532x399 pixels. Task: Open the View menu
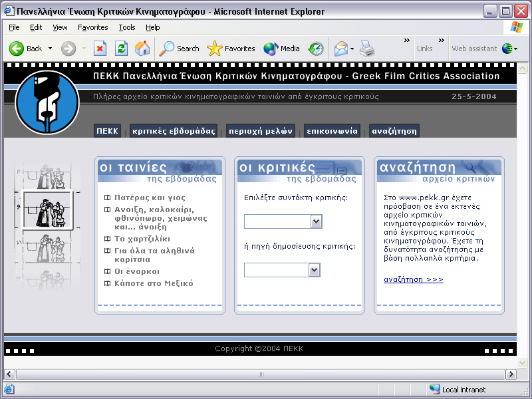(60, 27)
